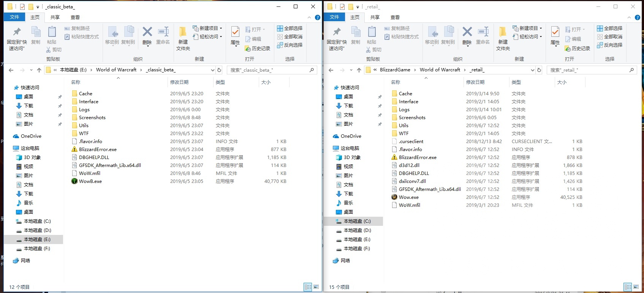Select dxilconv7.dll in _retail_ window
The width and height of the screenshot is (644, 293).
coord(408,181)
